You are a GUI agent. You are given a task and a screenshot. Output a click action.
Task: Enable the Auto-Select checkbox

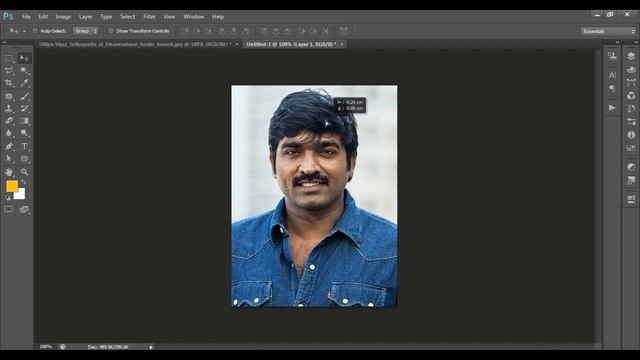35,31
